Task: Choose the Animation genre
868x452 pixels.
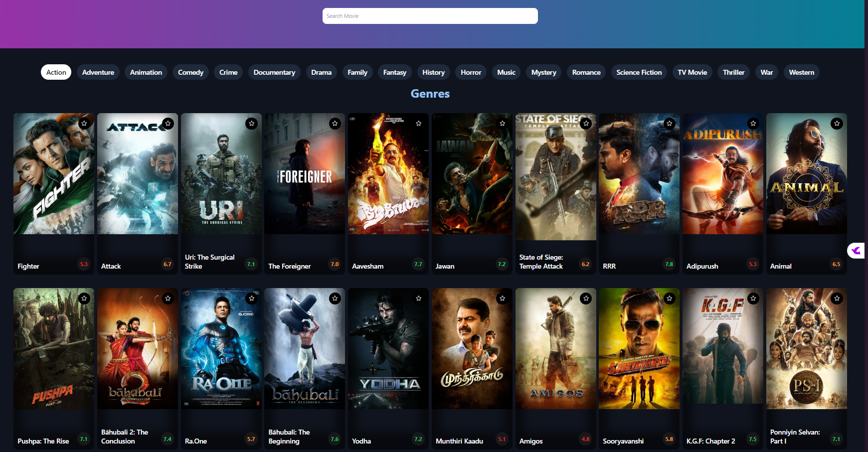Action: point(146,72)
